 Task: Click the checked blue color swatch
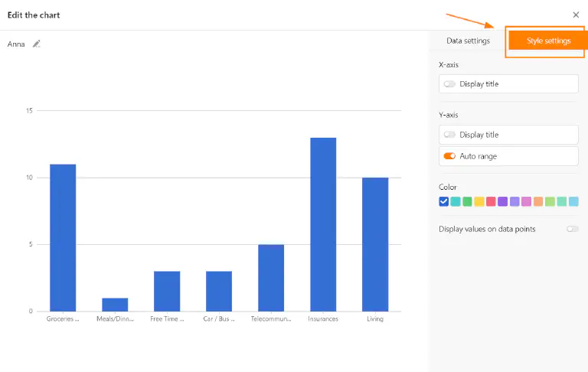pos(444,201)
